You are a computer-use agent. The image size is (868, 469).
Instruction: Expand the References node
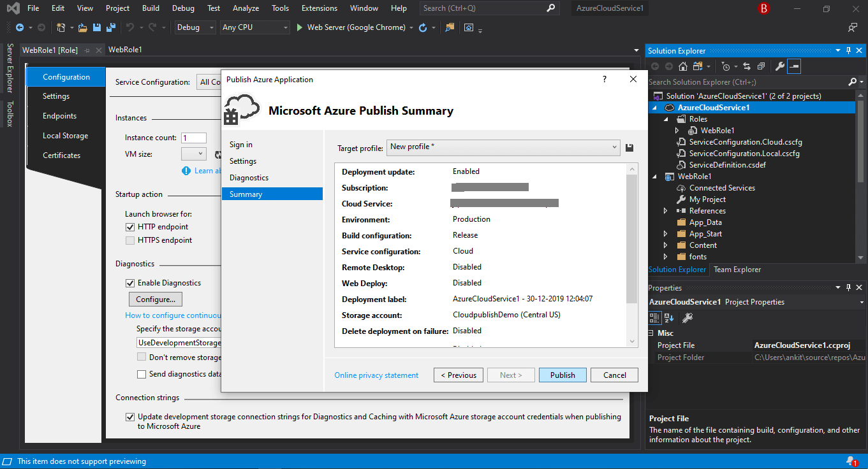click(666, 211)
